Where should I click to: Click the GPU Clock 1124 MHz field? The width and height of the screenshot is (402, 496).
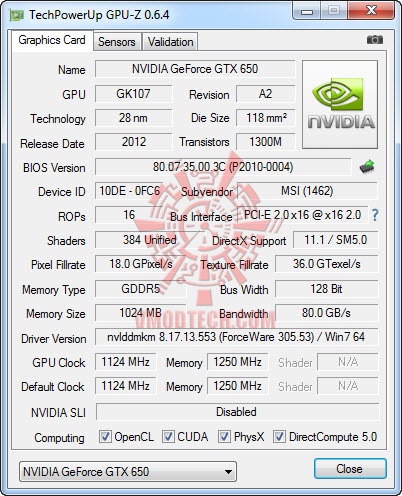click(125, 362)
